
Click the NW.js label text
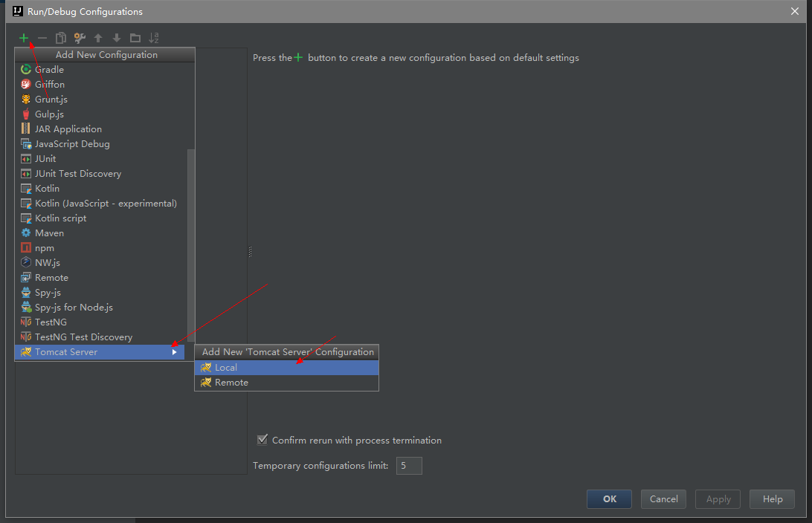tap(48, 263)
